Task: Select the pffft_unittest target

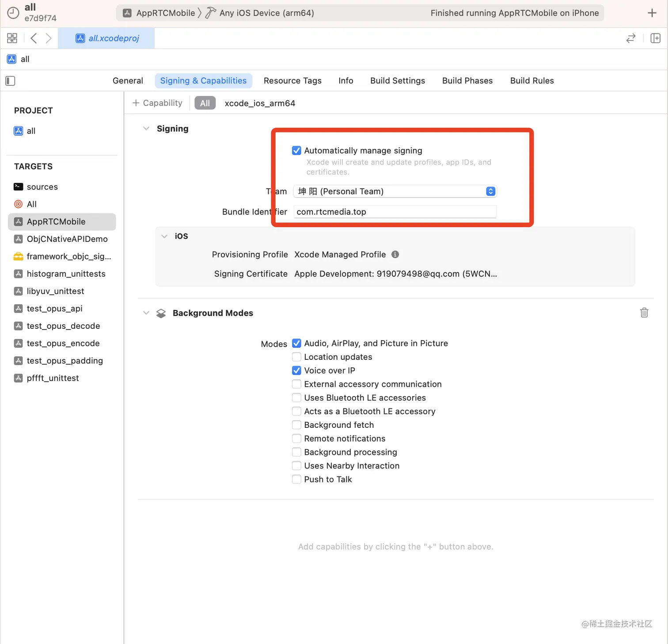Action: point(62,378)
